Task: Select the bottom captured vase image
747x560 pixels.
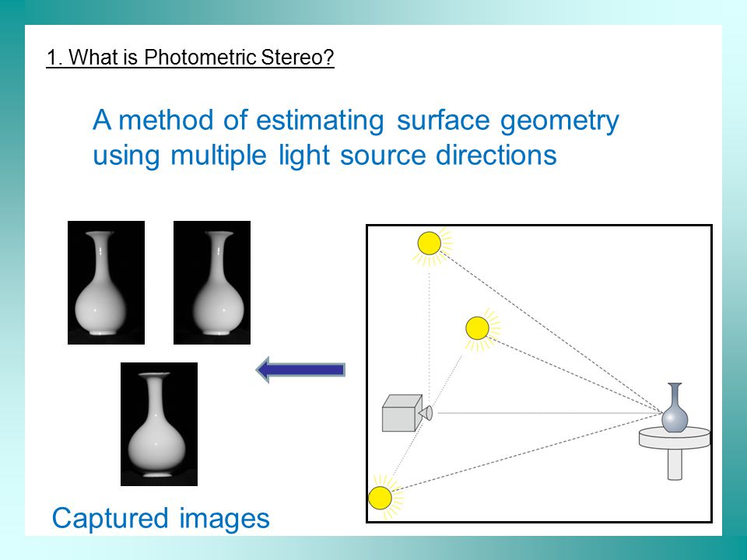Action: click(x=159, y=425)
